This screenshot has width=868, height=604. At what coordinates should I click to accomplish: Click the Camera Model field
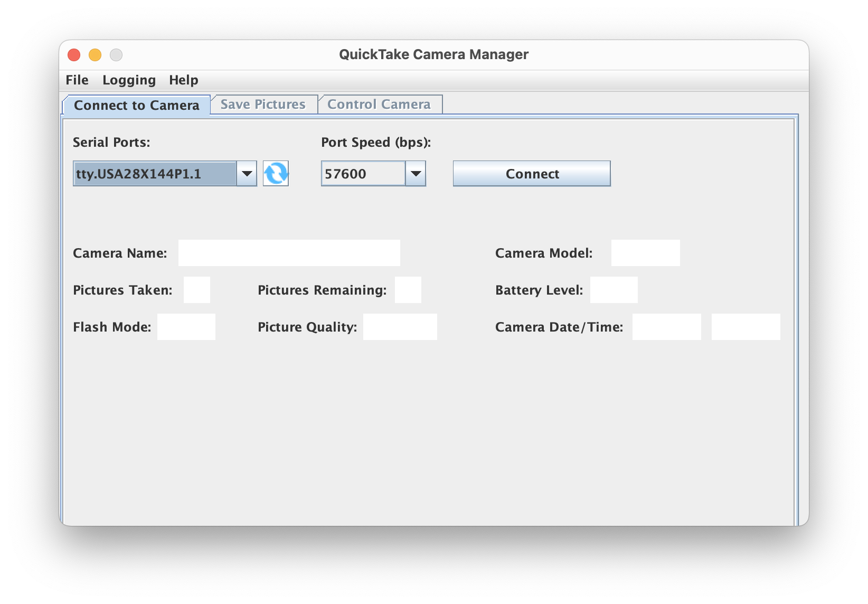[x=645, y=253]
